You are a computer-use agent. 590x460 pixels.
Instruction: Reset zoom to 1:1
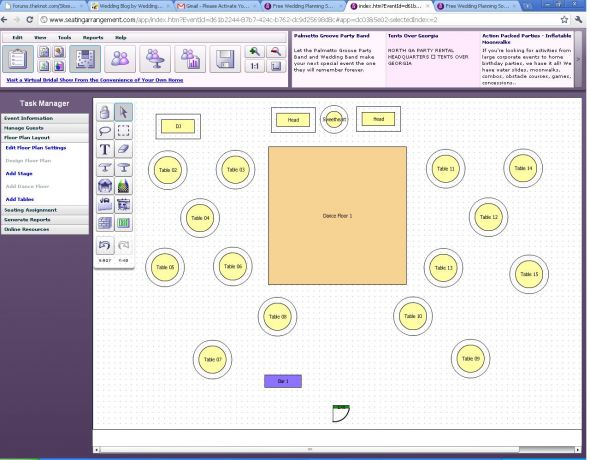[254, 66]
